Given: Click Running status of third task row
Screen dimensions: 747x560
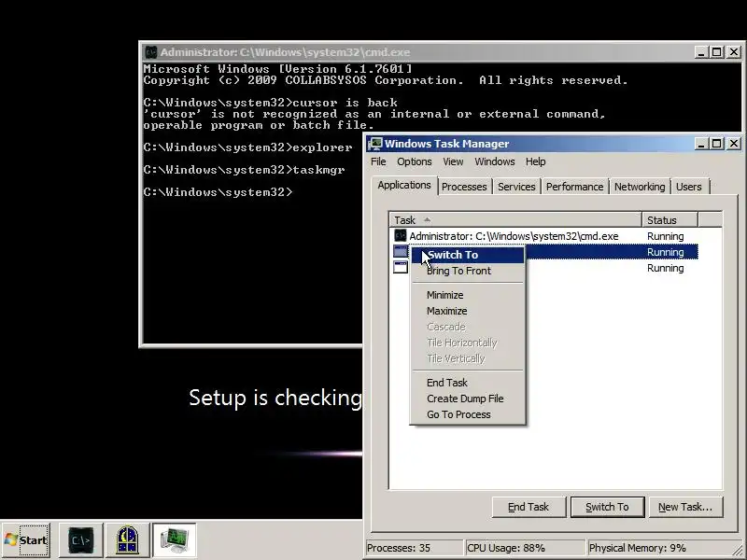Looking at the screenshot, I should (665, 268).
